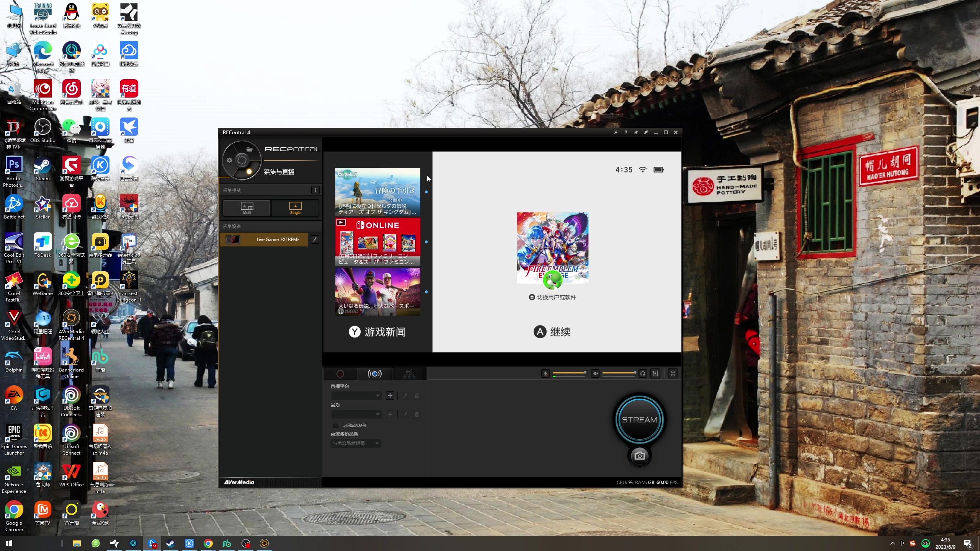
Task: Adjust microphone volume slider
Action: [569, 373]
